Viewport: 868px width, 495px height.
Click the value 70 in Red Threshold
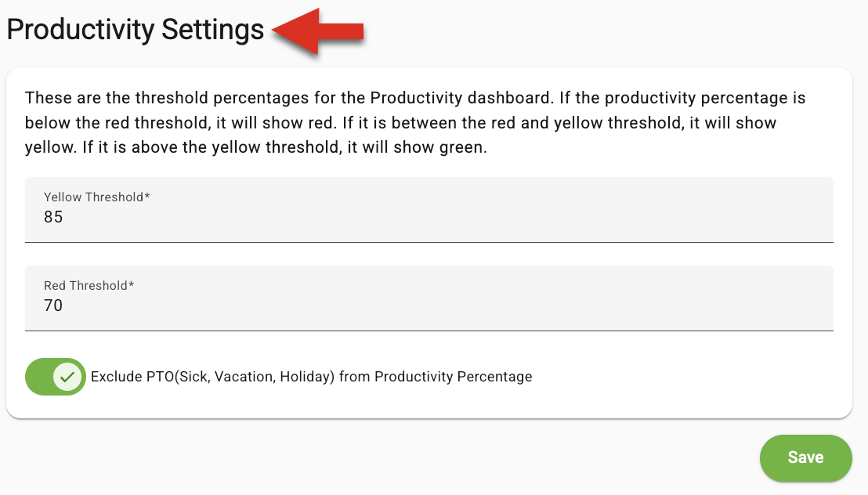click(x=53, y=305)
